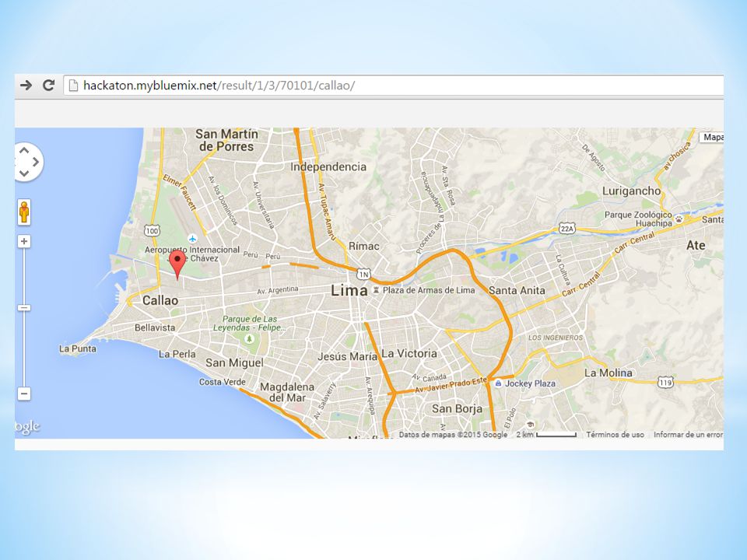Click the Lurigancho label
This screenshot has width=747, height=560.
(631, 191)
